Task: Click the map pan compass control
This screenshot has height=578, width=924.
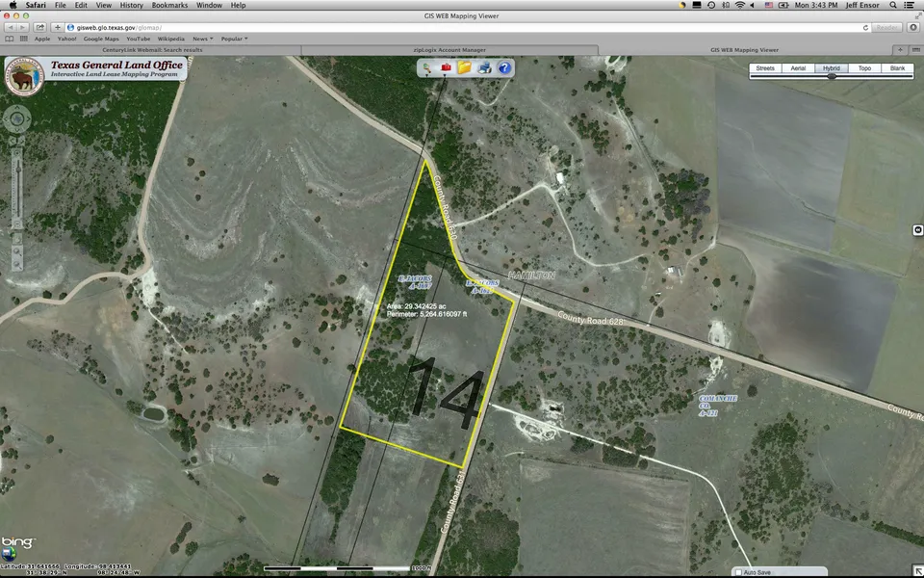Action: pyautogui.click(x=16, y=119)
